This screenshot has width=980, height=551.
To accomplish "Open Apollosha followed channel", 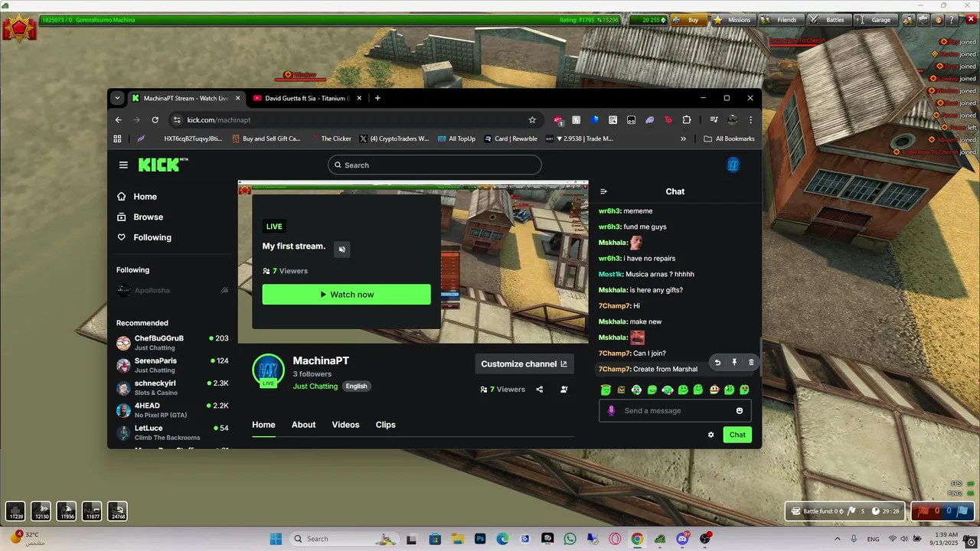I will 172,291.
